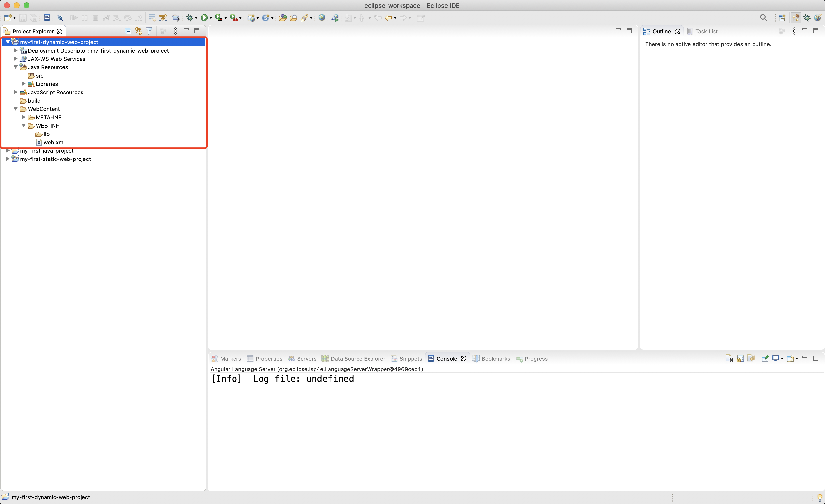Open the Outline View Menu dots
The image size is (825, 504).
(794, 31)
